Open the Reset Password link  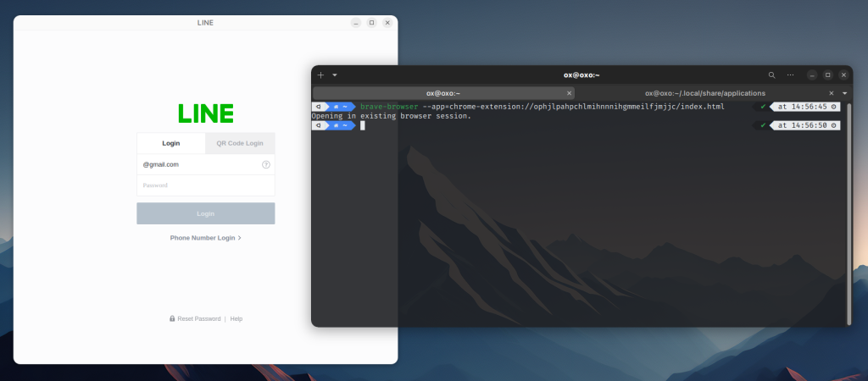coord(198,318)
